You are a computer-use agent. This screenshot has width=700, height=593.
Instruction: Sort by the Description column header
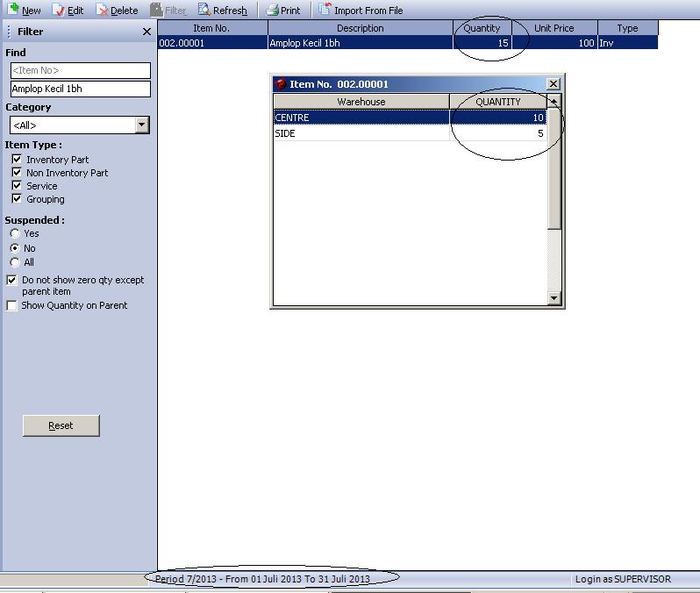tap(360, 28)
